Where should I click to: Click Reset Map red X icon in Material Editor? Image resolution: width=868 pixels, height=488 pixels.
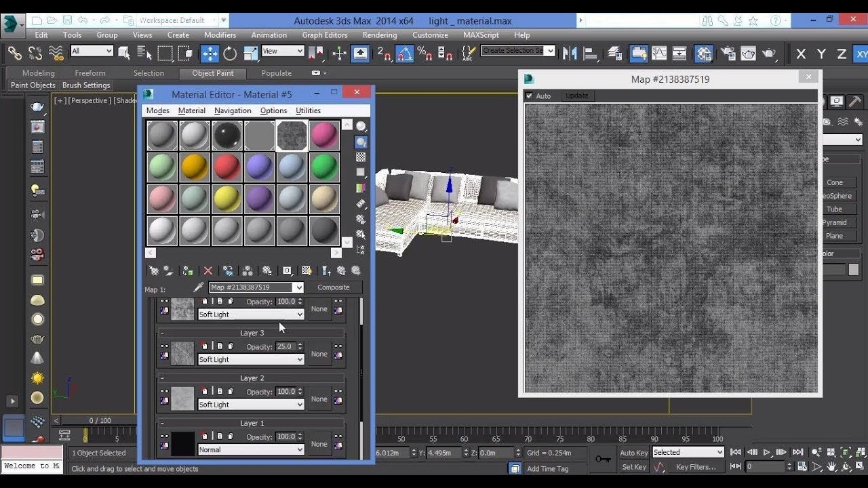coord(208,270)
